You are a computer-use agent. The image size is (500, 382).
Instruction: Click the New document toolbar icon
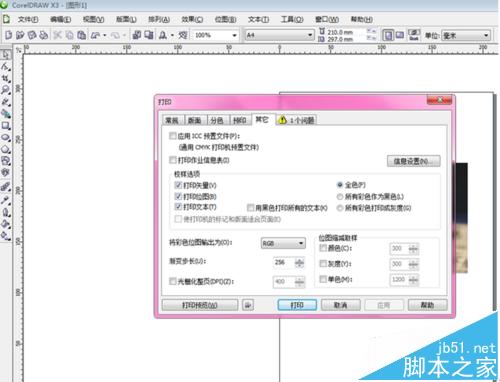(x=8, y=35)
